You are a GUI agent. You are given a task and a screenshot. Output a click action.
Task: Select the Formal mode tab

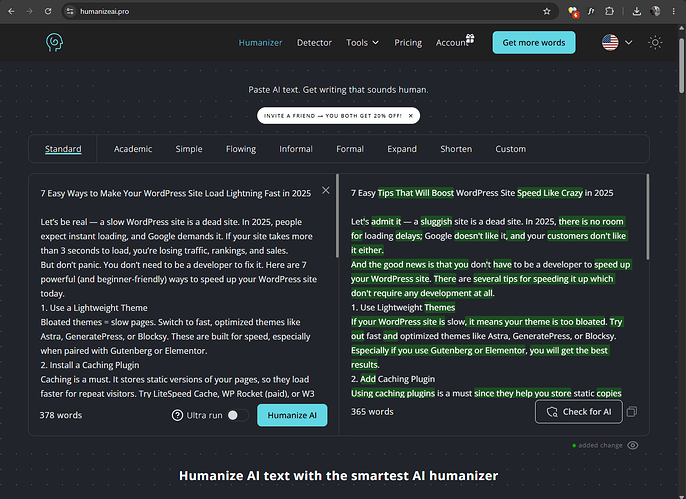click(350, 149)
